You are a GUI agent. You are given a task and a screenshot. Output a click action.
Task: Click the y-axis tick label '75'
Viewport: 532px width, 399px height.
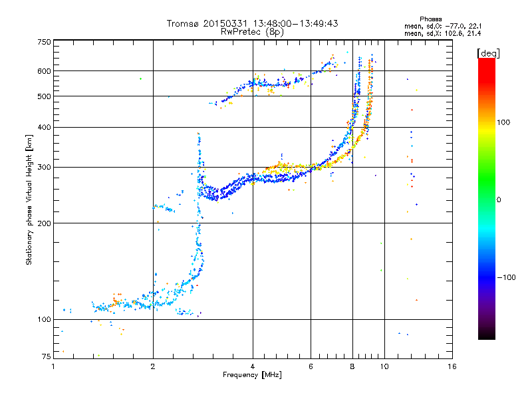[x=47, y=356]
